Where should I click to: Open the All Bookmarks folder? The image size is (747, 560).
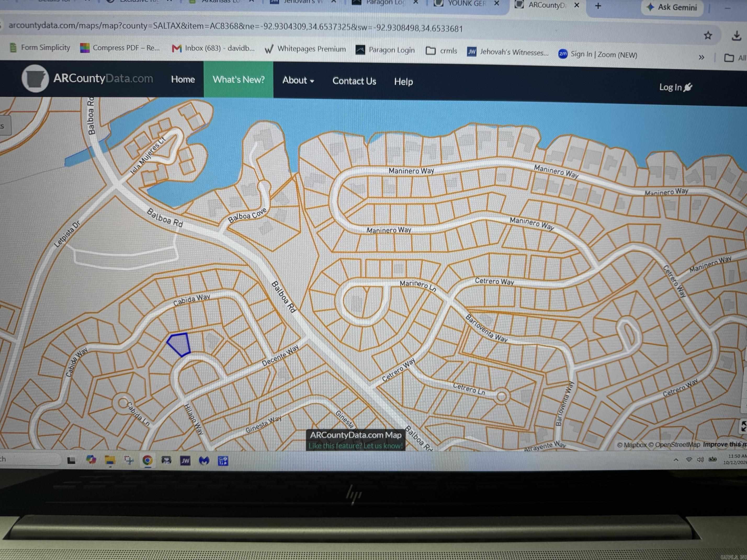click(x=735, y=58)
